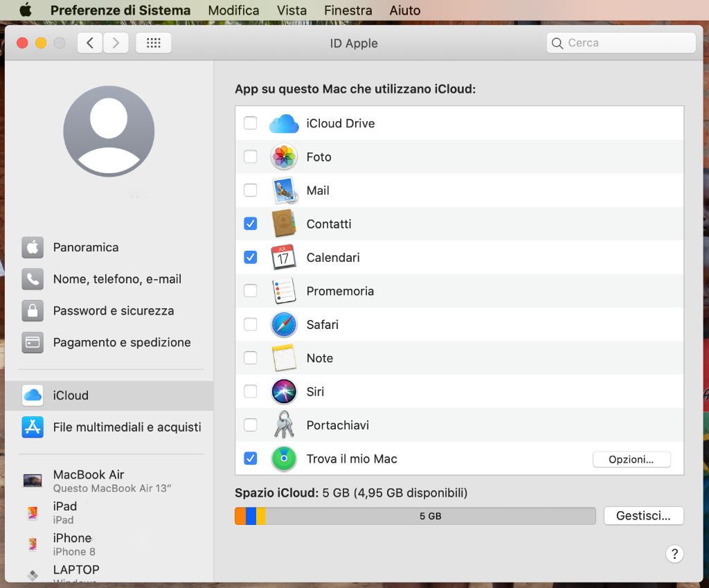The width and height of the screenshot is (709, 588).
Task: Uncheck the Calendari checkbox
Action: (251, 257)
